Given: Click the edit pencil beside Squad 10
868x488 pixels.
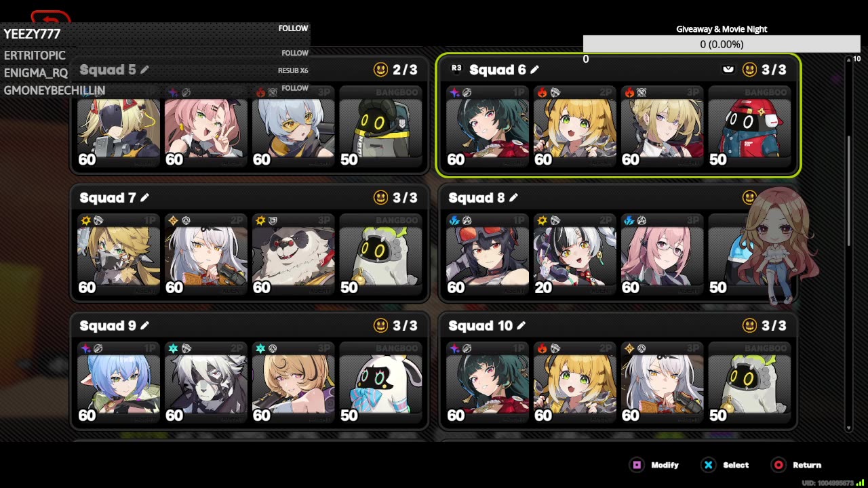Looking at the screenshot, I should [x=521, y=325].
